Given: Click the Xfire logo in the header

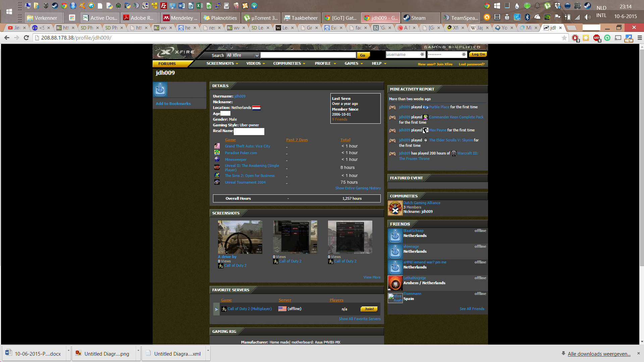Looking at the screenshot, I should pos(176,52).
